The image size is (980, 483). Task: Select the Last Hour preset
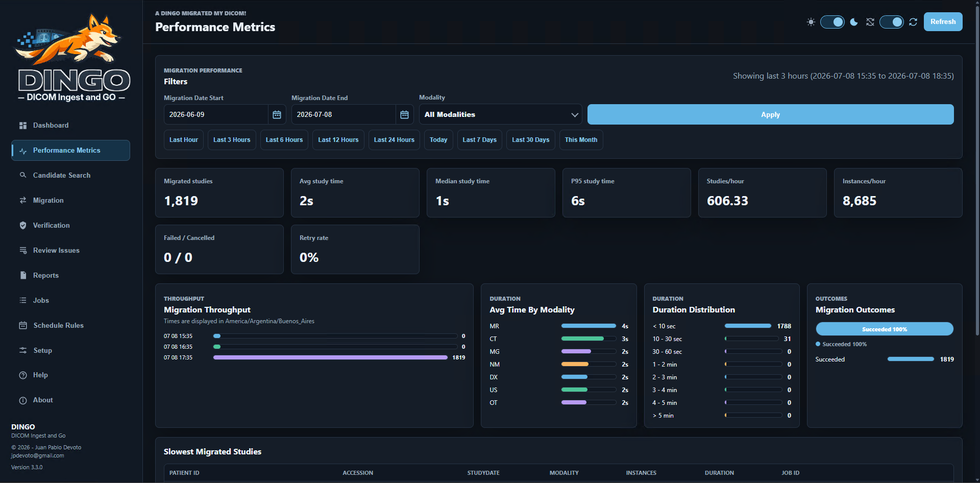point(184,140)
